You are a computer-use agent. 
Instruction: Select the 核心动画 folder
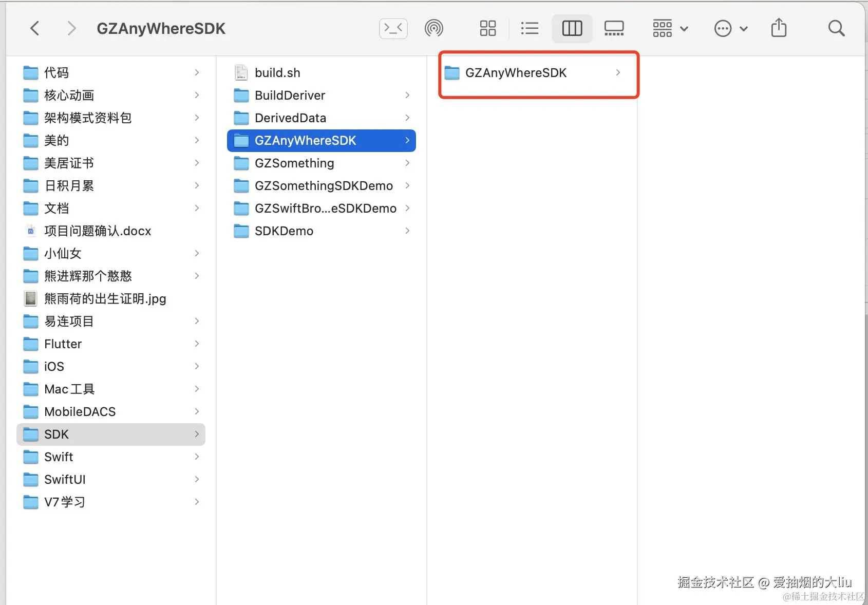point(111,96)
